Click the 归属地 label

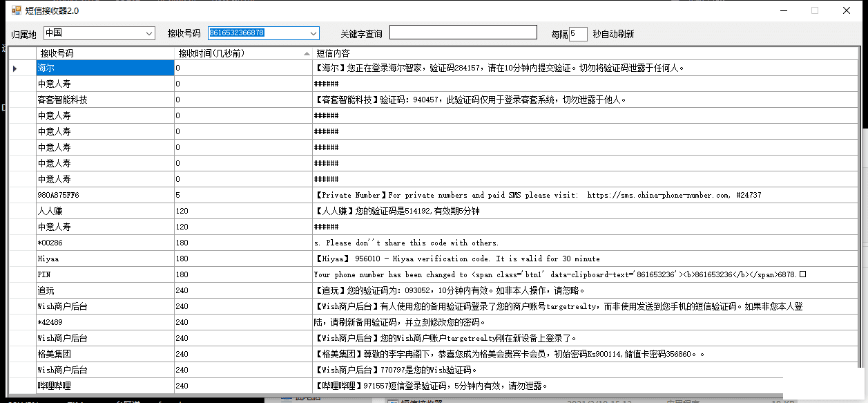point(23,34)
